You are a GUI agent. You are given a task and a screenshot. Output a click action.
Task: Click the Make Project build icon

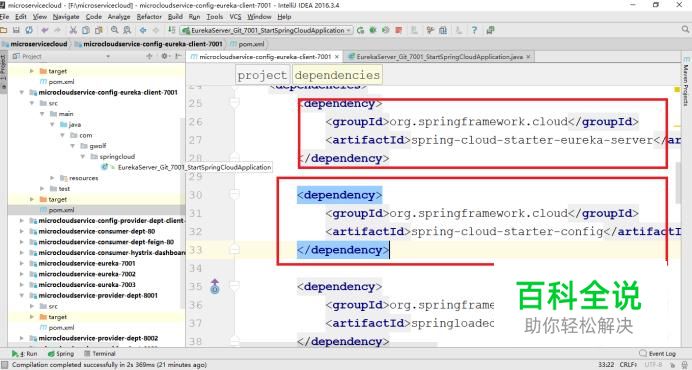pos(172,30)
